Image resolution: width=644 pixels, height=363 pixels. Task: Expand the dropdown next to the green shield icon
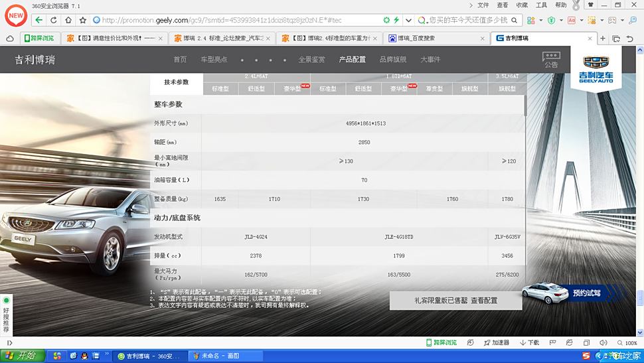[x=561, y=20]
